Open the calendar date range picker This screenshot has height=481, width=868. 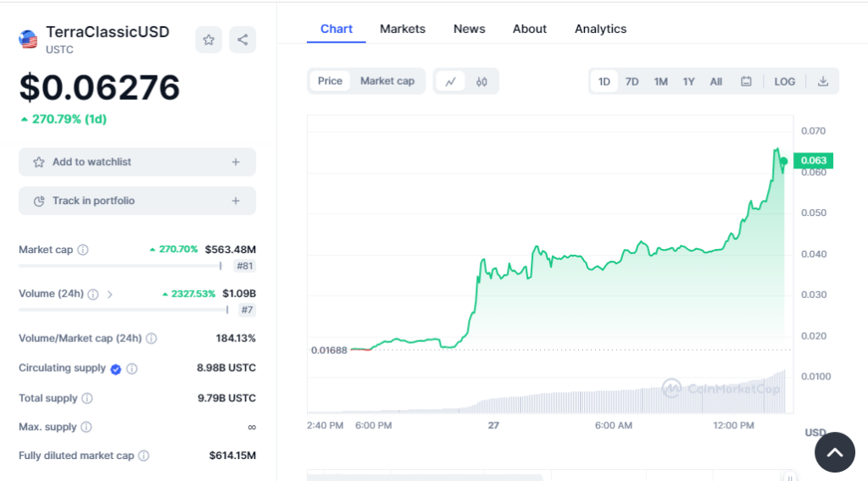pyautogui.click(x=746, y=81)
